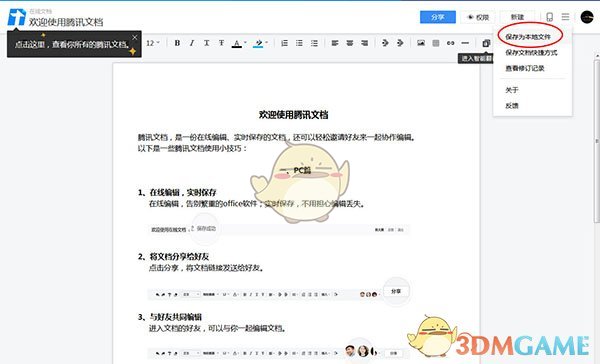Click the font color A swatch
The height and width of the screenshot is (364, 600).
(x=237, y=43)
